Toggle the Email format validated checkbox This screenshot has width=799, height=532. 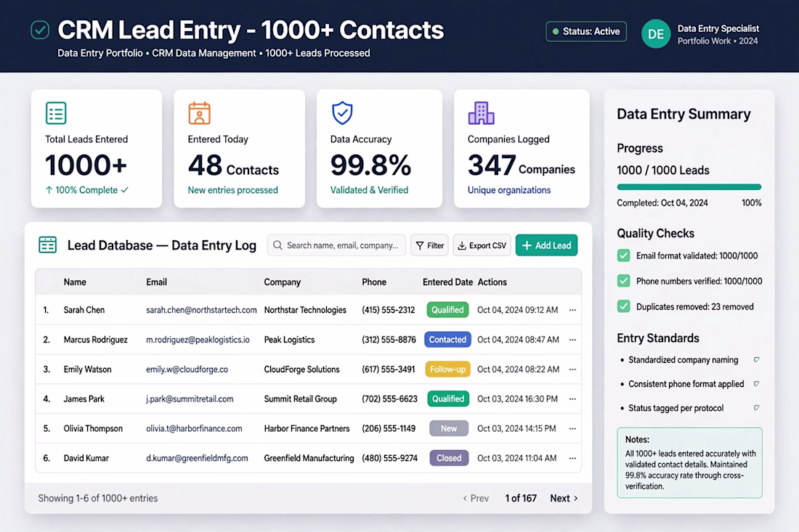tap(624, 255)
